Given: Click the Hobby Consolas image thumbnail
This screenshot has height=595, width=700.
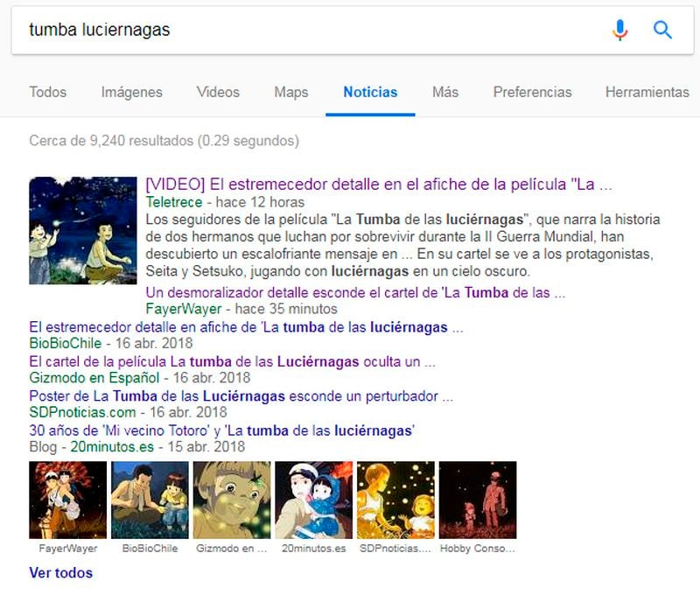Looking at the screenshot, I should click(x=478, y=500).
